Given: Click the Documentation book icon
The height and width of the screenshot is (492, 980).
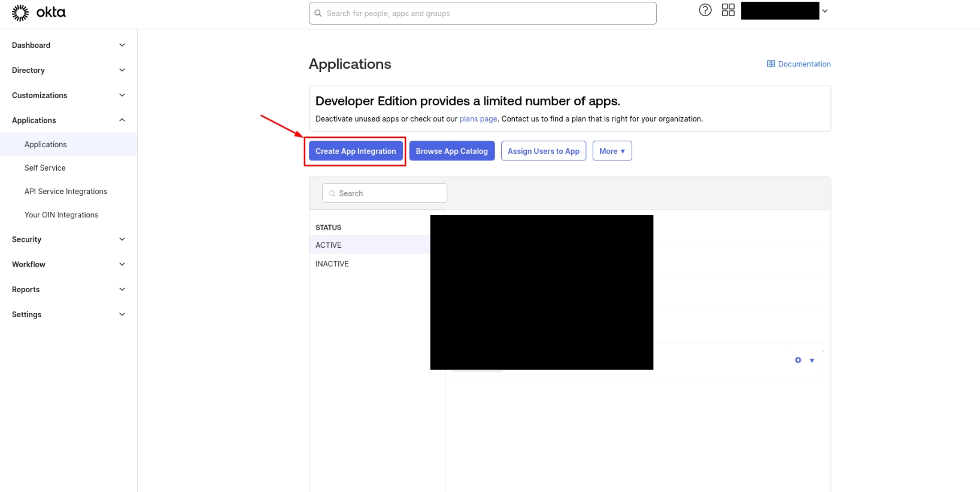Looking at the screenshot, I should pyautogui.click(x=771, y=64).
